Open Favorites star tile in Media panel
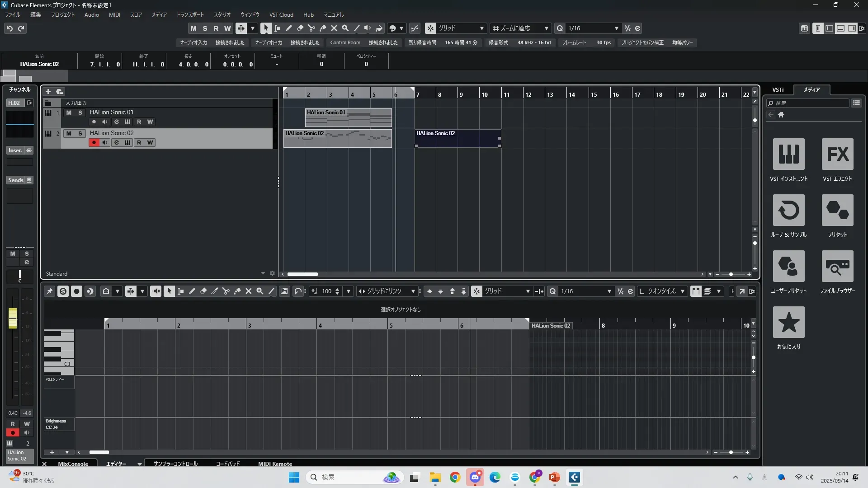 (788, 322)
